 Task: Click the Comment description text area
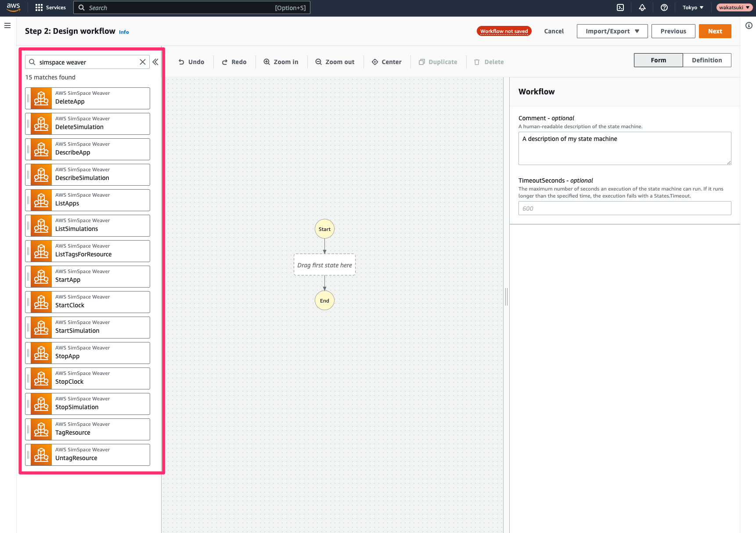625,148
